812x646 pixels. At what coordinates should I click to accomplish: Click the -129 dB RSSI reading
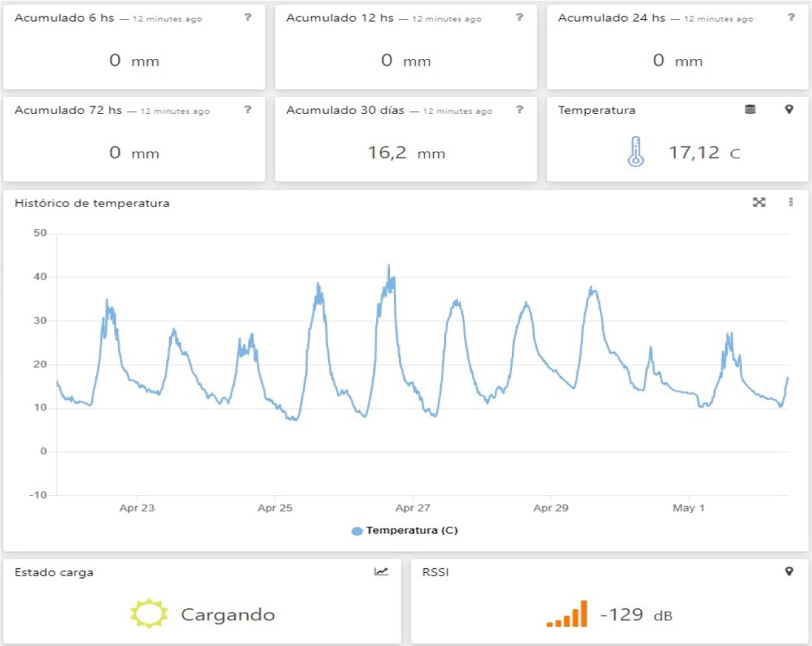635,615
